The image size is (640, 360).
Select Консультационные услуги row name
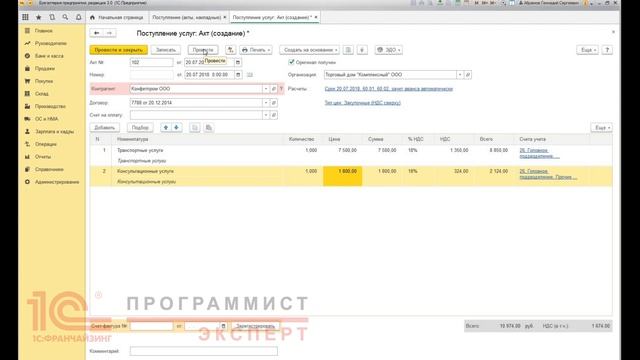(x=145, y=171)
